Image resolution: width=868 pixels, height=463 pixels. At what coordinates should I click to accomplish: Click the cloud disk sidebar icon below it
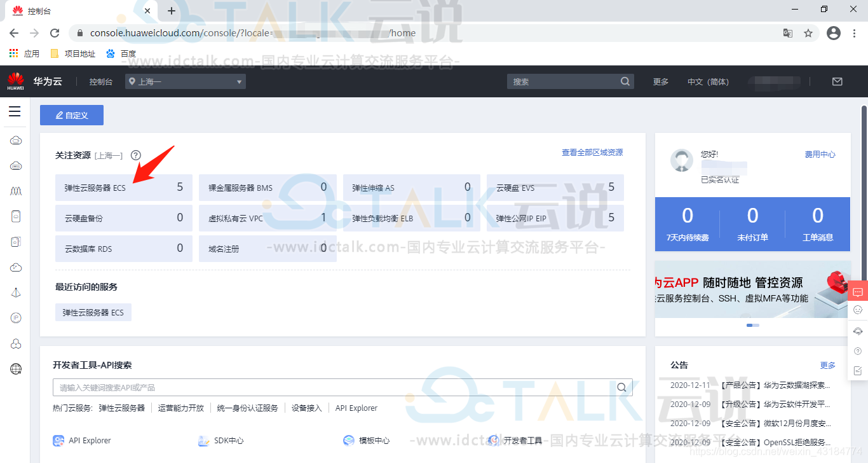[16, 166]
